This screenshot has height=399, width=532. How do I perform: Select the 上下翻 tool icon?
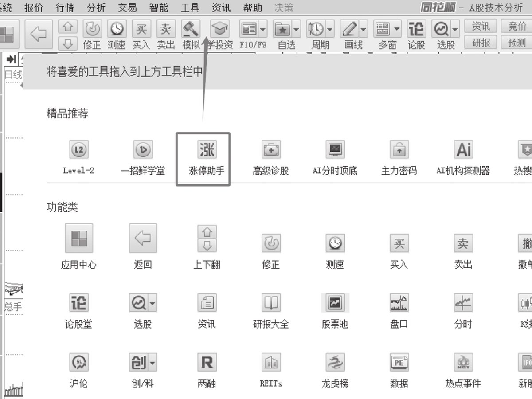pyautogui.click(x=207, y=238)
